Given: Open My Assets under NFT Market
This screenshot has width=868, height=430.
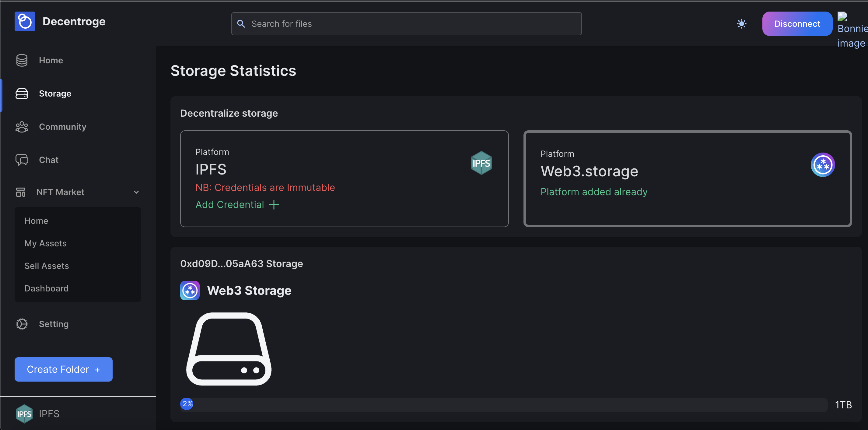Looking at the screenshot, I should click(45, 243).
